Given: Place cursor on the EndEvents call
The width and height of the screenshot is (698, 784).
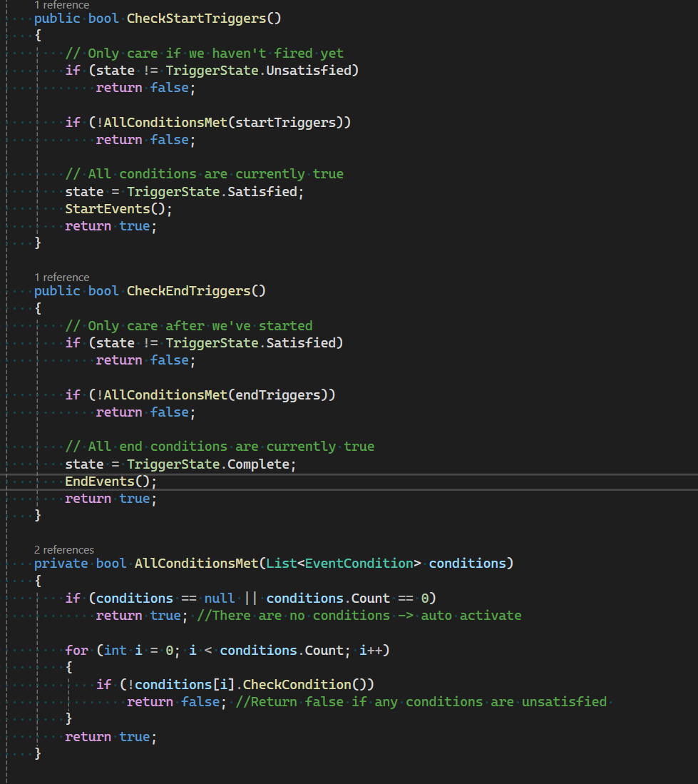Looking at the screenshot, I should [x=100, y=481].
